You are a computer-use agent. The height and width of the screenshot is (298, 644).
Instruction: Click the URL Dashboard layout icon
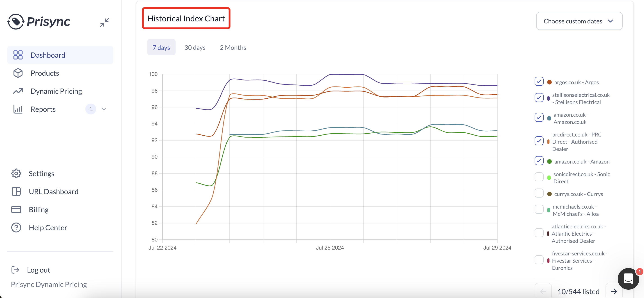click(x=16, y=191)
